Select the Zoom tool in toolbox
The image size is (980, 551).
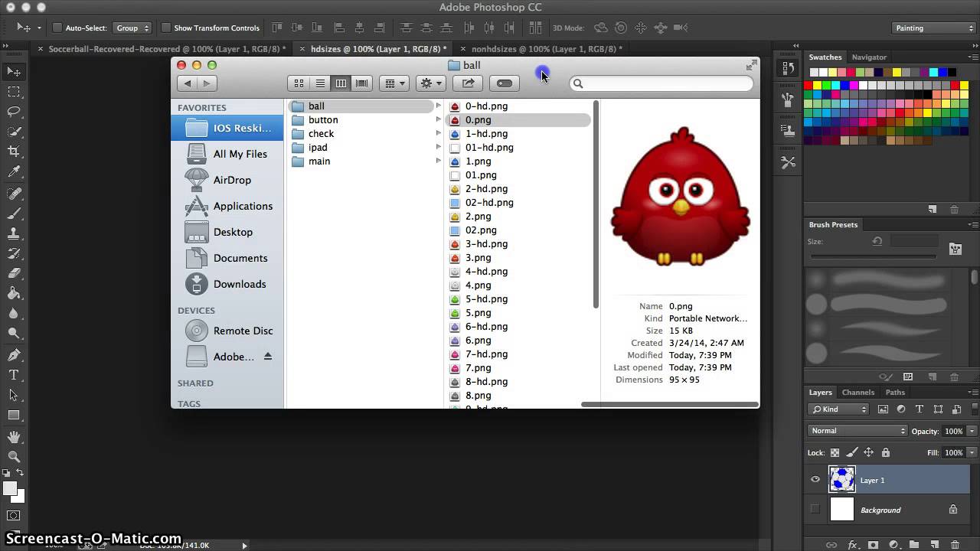14,456
